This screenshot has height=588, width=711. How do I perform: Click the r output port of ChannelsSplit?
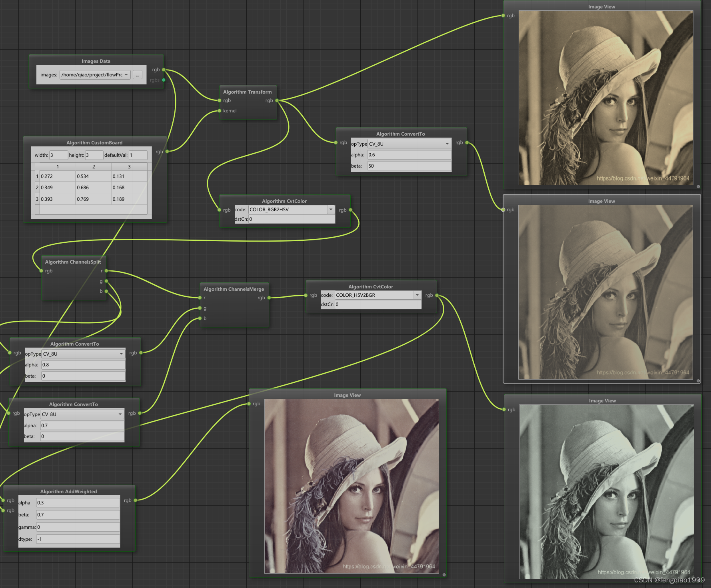(106, 271)
